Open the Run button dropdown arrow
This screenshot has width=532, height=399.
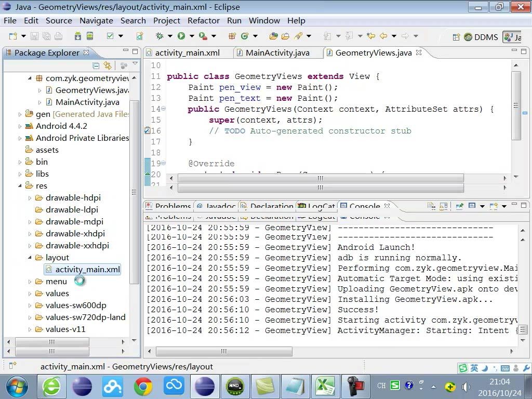[x=191, y=36]
